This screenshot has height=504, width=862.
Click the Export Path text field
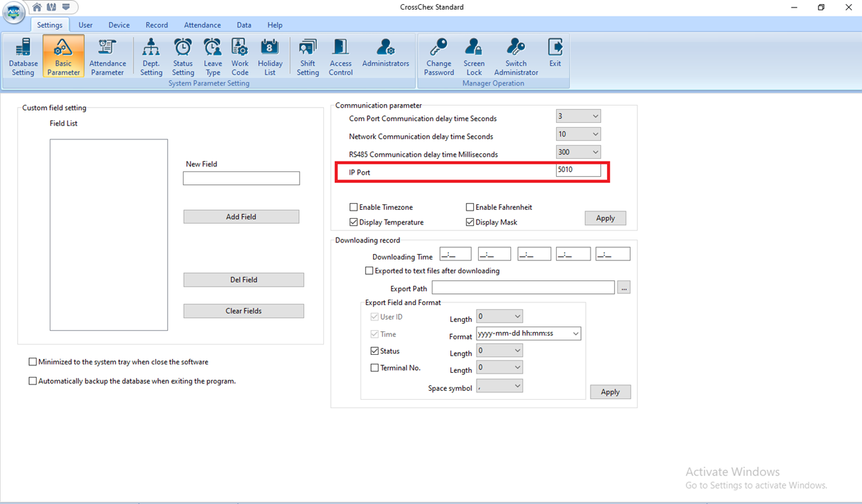click(x=523, y=287)
